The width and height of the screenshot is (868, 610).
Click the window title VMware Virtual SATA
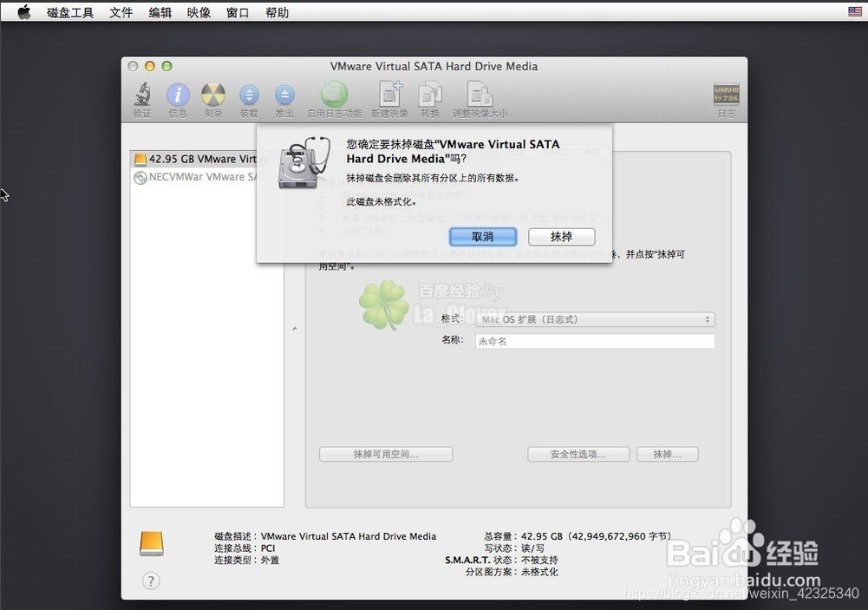click(434, 67)
